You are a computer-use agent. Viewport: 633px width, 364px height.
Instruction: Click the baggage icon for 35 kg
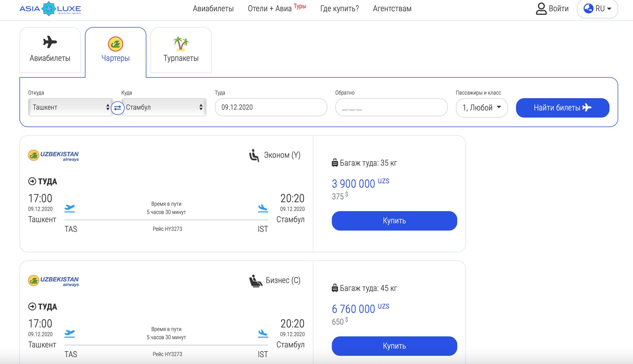335,163
